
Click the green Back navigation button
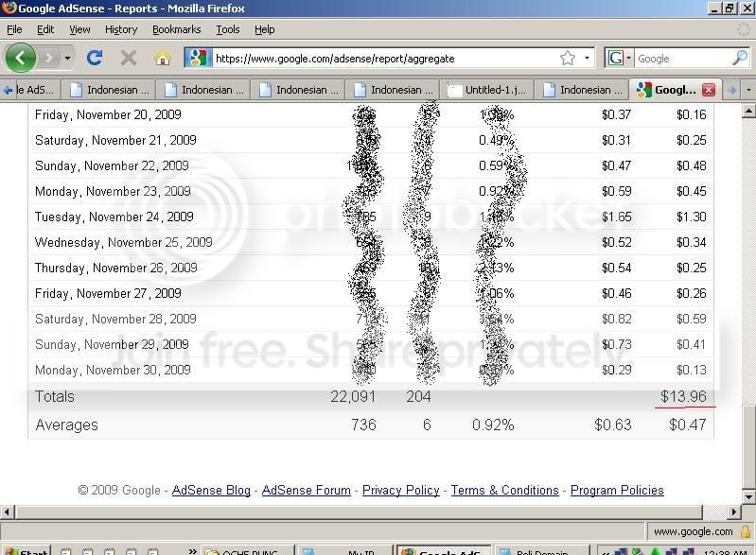(20, 58)
